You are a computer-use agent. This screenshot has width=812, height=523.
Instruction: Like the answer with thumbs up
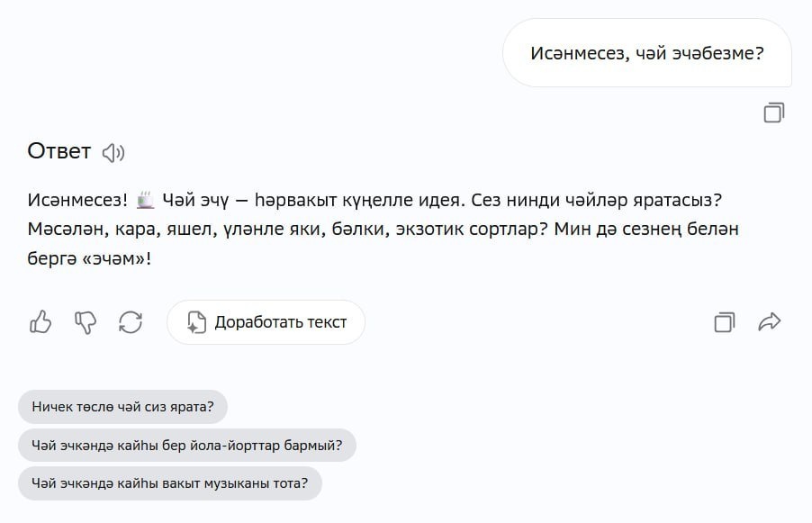pos(41,322)
